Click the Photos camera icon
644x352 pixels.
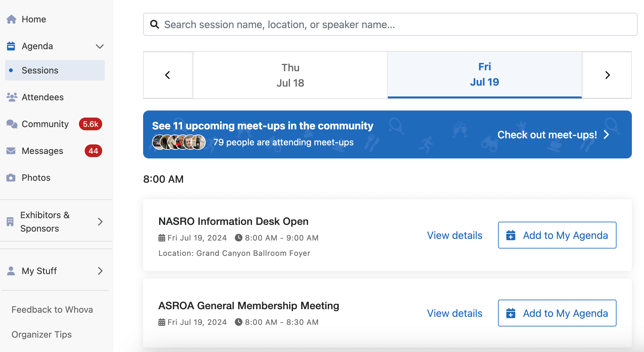pyautogui.click(x=11, y=178)
